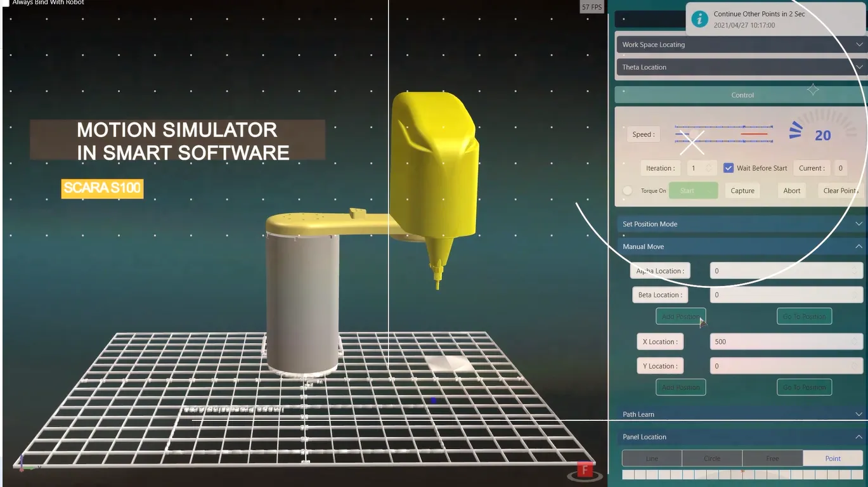Expand the Set Position Mode section

[x=740, y=224]
